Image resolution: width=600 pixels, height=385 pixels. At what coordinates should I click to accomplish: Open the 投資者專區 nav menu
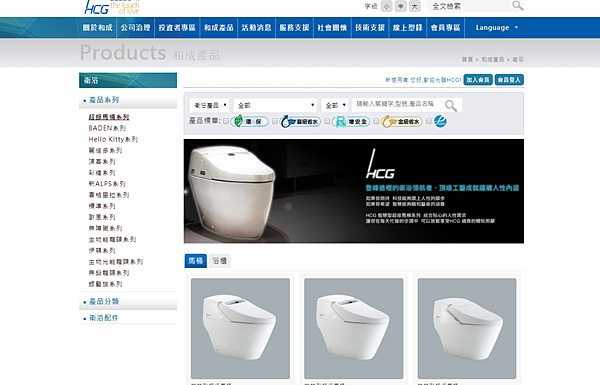click(177, 28)
